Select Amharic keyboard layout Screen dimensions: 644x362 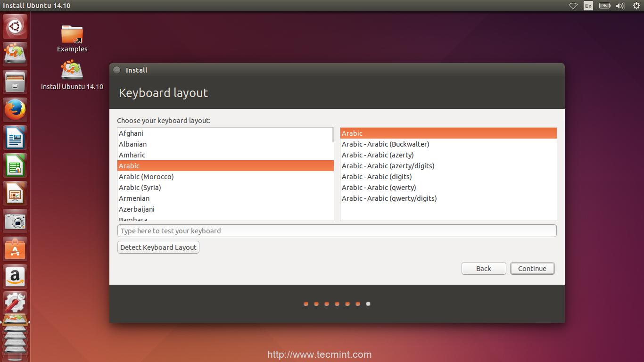225,155
